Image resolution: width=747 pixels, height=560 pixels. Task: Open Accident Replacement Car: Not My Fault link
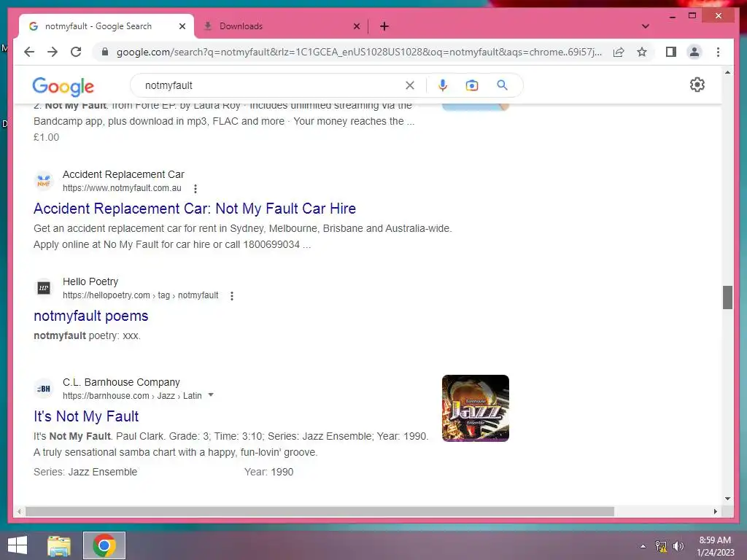click(x=195, y=209)
